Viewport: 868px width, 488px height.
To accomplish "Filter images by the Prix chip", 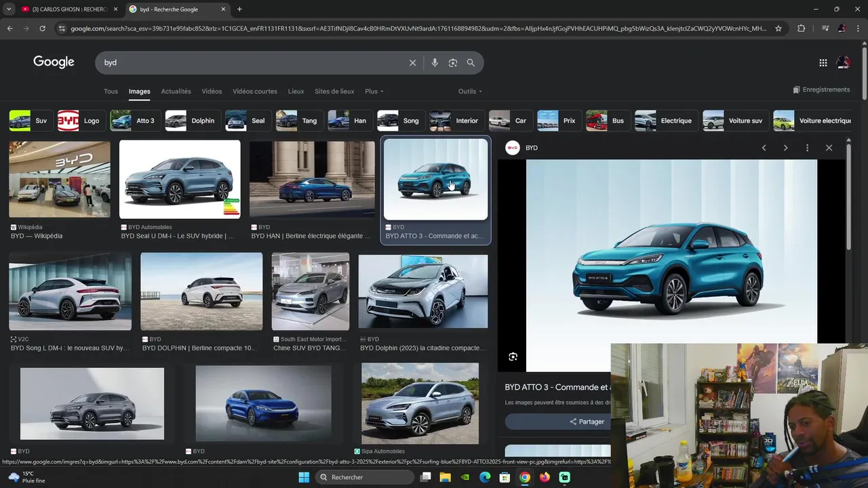I will 559,121.
